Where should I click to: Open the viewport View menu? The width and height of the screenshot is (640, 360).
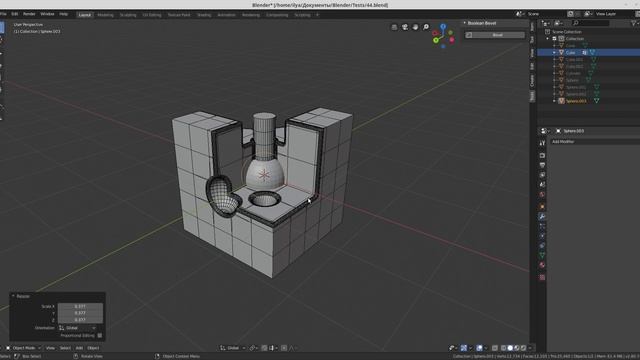click(x=50, y=348)
